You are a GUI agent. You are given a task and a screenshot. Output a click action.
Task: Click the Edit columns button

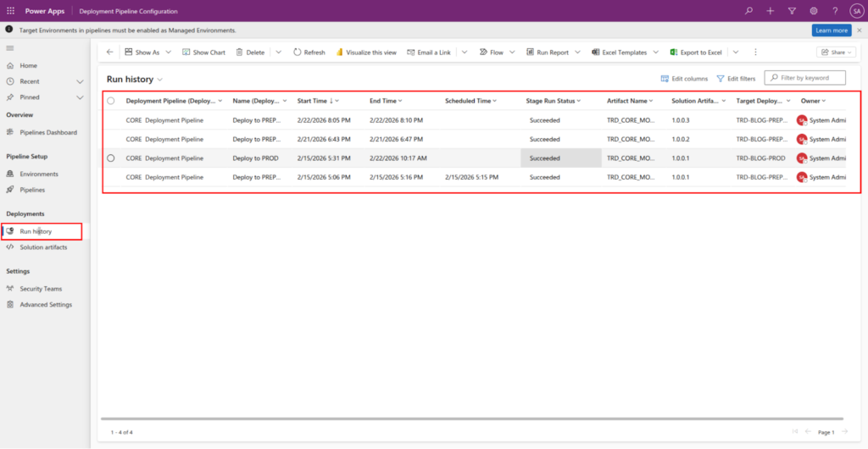tap(684, 79)
